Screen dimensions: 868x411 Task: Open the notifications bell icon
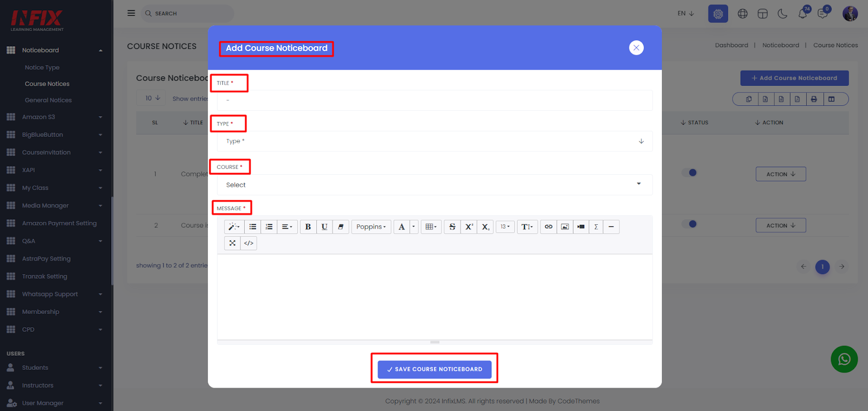803,14
